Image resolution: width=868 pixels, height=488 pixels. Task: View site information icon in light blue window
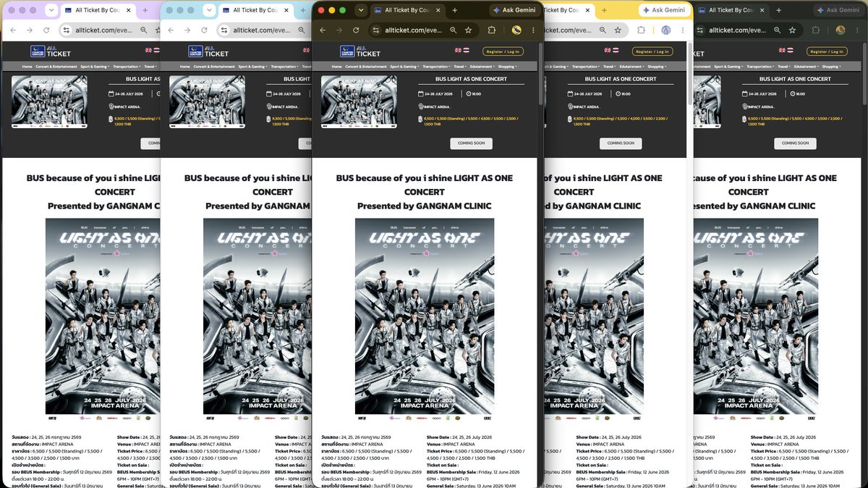pyautogui.click(x=224, y=30)
